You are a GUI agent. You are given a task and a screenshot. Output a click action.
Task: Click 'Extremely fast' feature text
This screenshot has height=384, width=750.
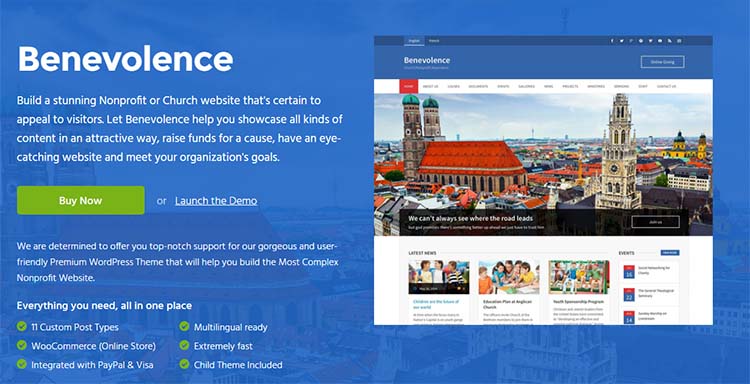tap(223, 346)
